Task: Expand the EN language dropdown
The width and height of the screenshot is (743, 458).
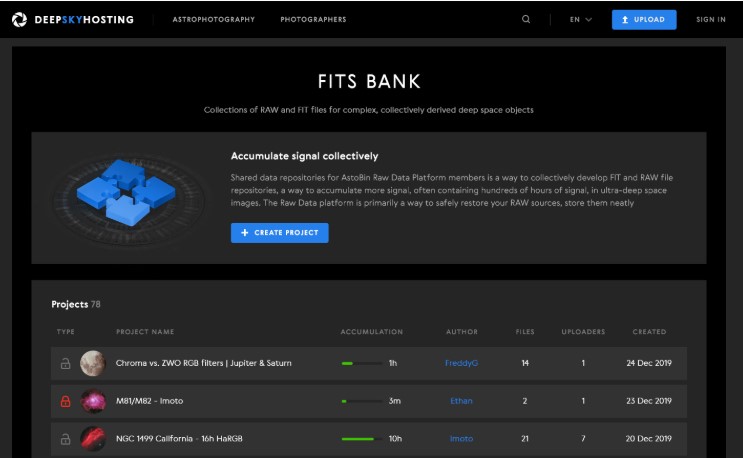Action: coord(581,19)
